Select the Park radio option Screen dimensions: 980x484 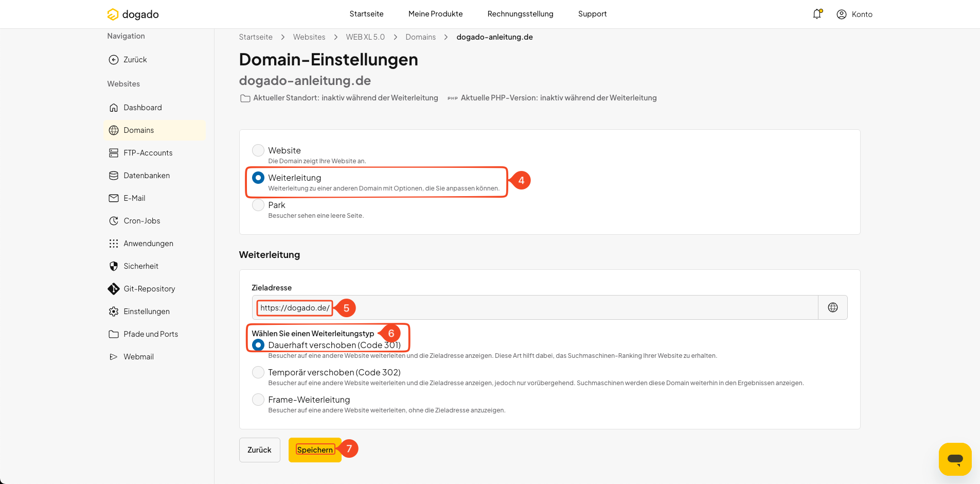pos(258,205)
